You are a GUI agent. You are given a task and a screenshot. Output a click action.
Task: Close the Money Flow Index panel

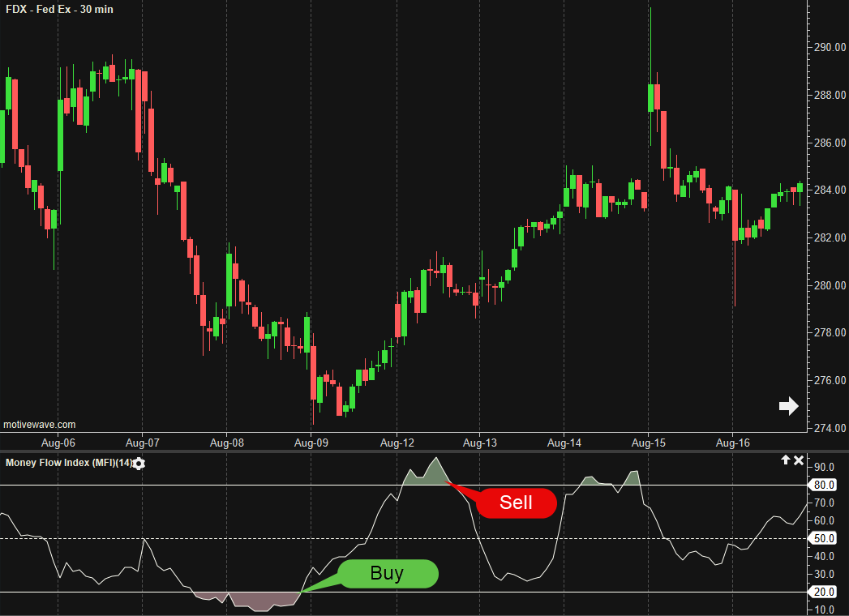(799, 460)
